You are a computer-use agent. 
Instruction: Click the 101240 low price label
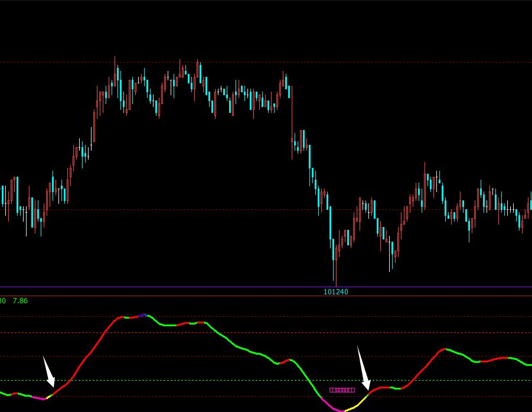tap(335, 292)
